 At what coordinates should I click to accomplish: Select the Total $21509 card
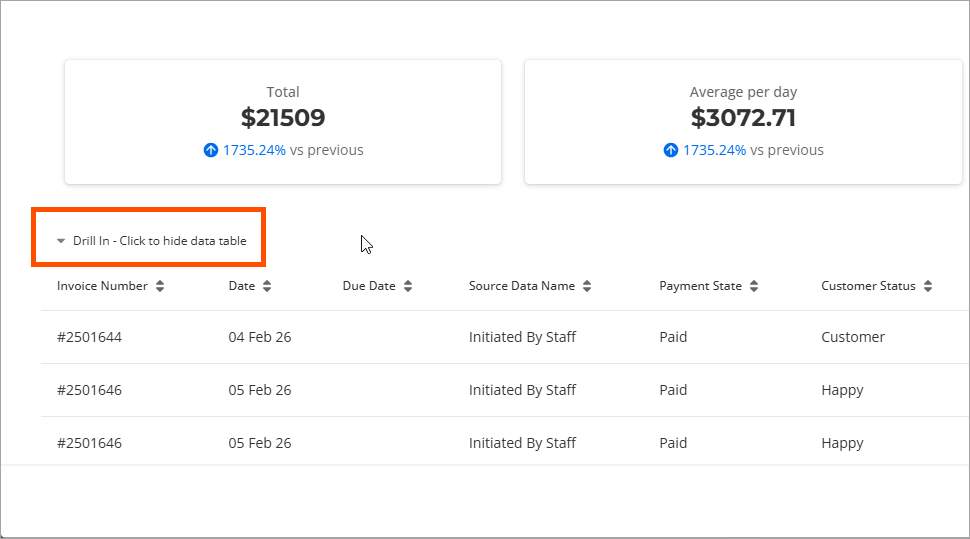pos(282,121)
